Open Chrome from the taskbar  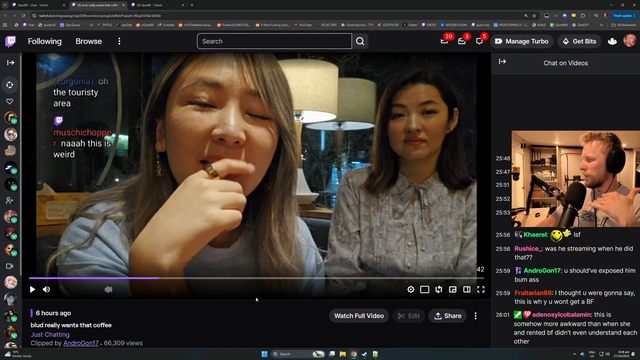click(x=353, y=354)
